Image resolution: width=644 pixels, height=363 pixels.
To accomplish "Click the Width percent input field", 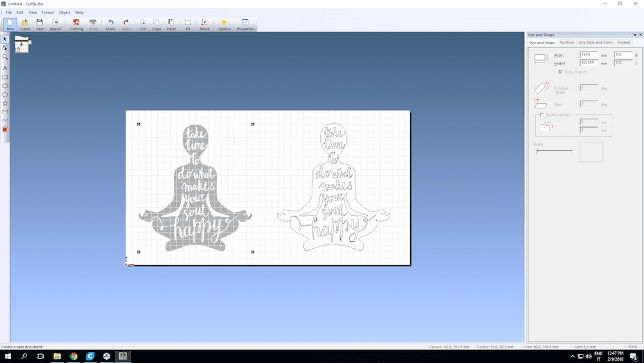I will (x=623, y=55).
